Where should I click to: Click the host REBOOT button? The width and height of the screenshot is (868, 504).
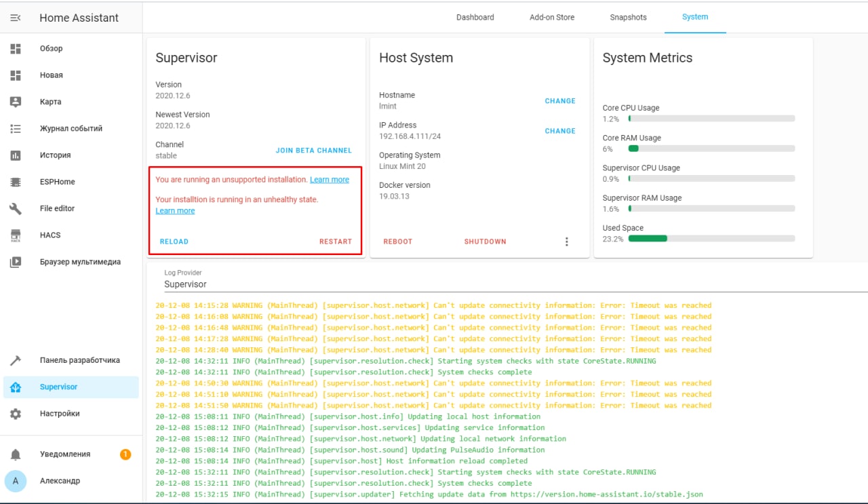398,241
